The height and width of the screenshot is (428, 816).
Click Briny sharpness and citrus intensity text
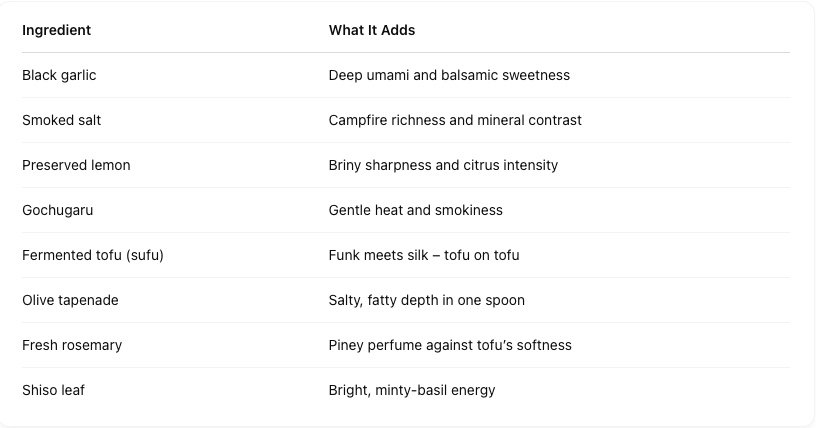click(443, 166)
